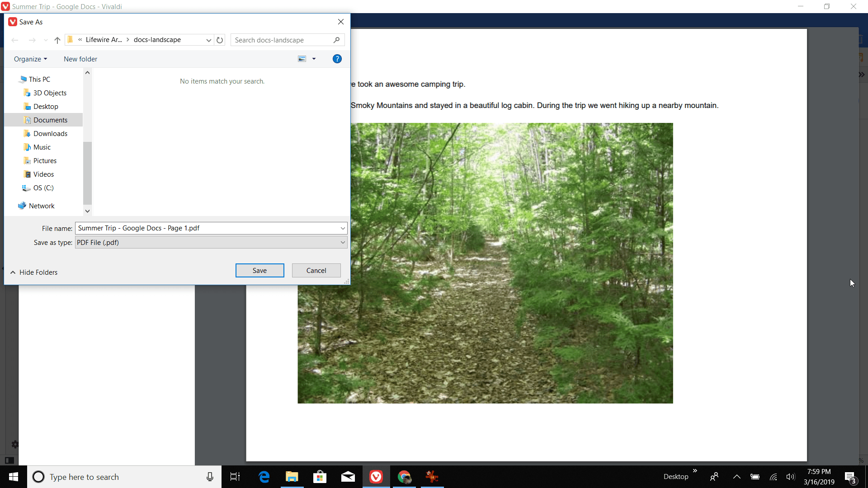Open Edge browser from taskbar

pyautogui.click(x=264, y=477)
